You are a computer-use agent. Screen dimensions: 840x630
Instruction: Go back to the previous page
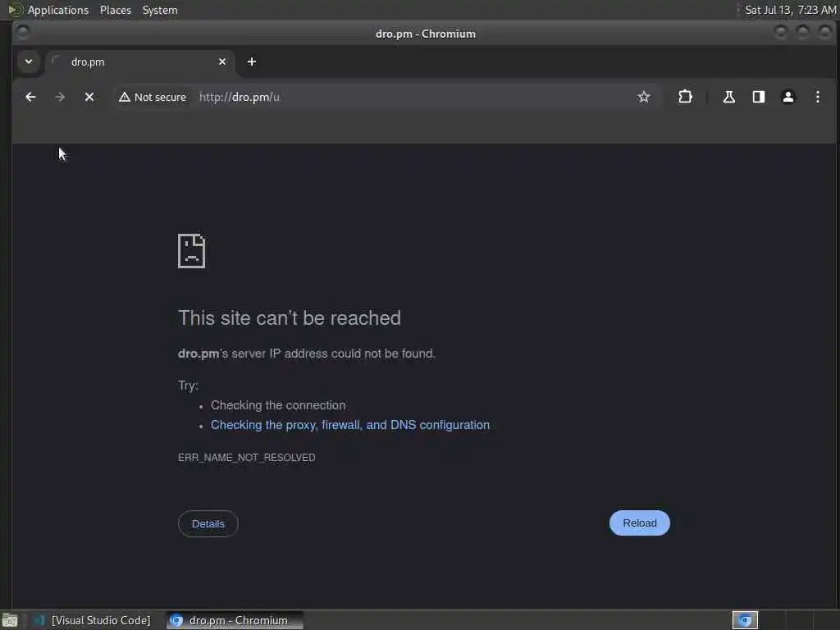point(30,97)
